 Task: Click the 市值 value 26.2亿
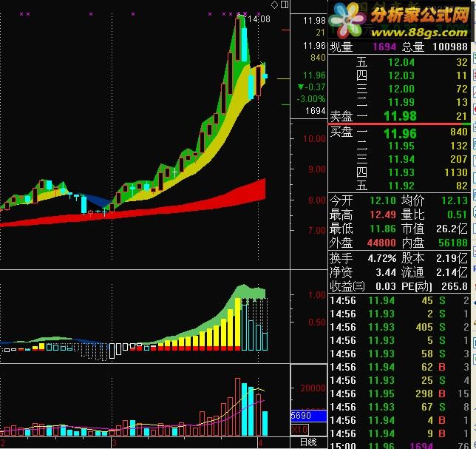[452, 229]
